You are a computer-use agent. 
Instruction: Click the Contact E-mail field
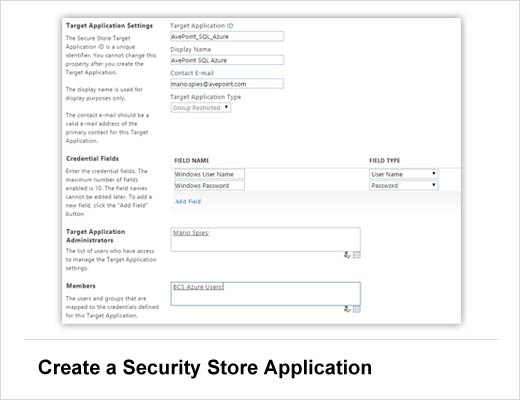tap(227, 84)
